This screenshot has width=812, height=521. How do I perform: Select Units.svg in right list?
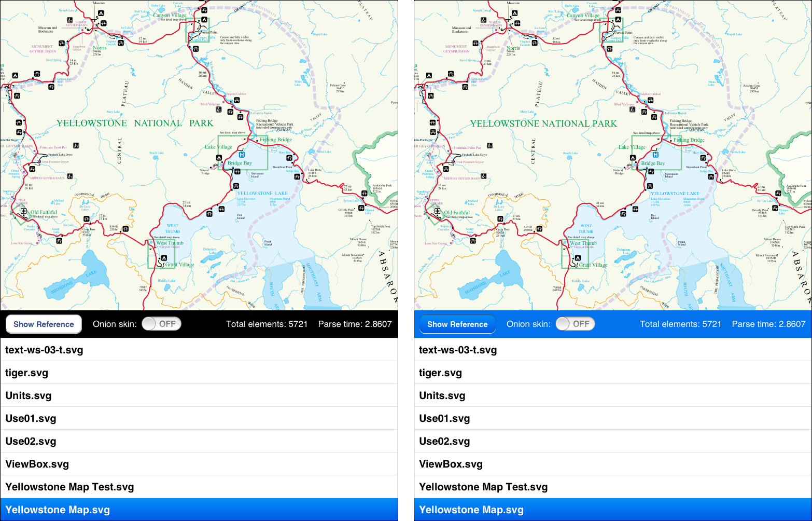[613, 395]
